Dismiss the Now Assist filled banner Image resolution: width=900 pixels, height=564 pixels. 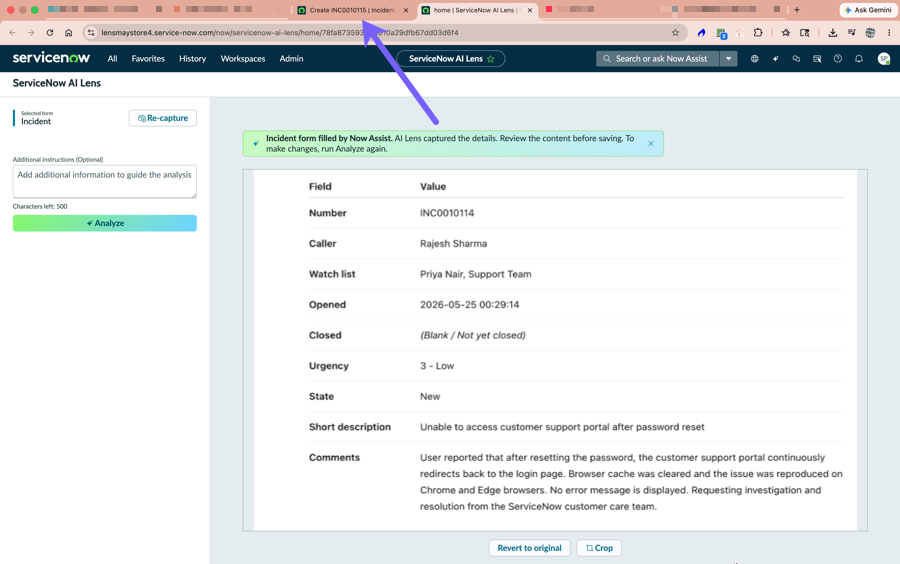(651, 143)
